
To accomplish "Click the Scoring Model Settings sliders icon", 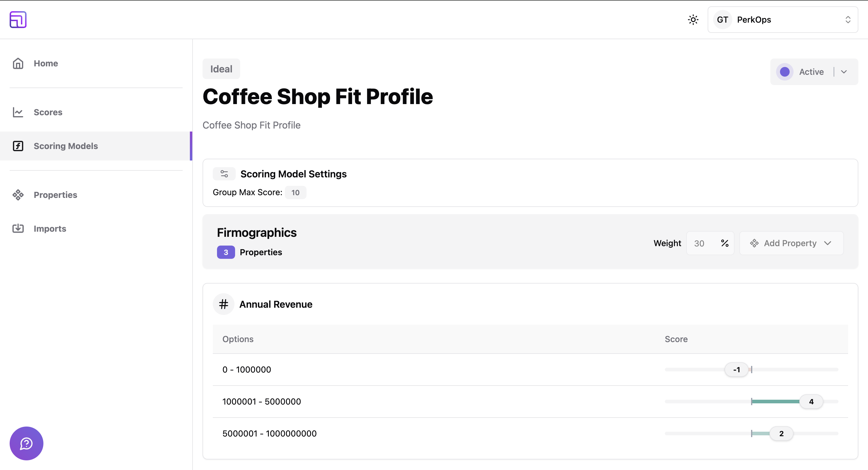I will tap(224, 174).
